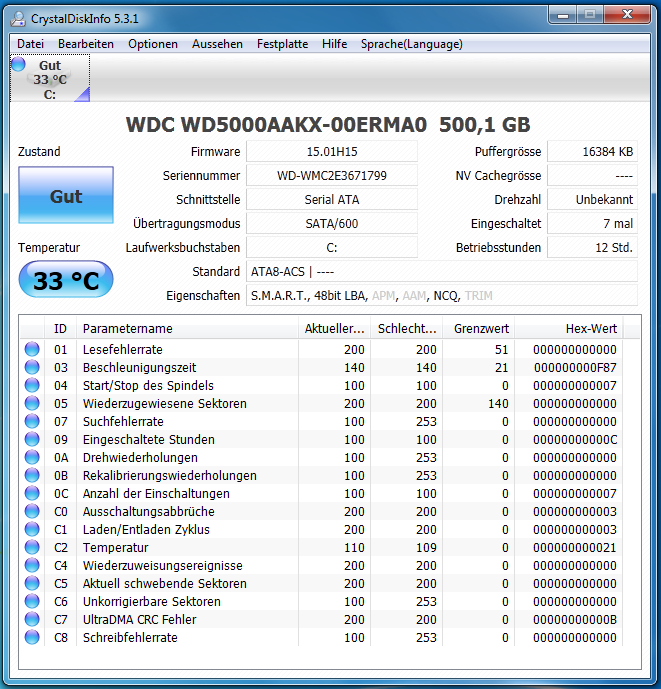Click status orb for Wiederzuweisungsereignisse
This screenshot has height=689, width=661.
click(32, 566)
